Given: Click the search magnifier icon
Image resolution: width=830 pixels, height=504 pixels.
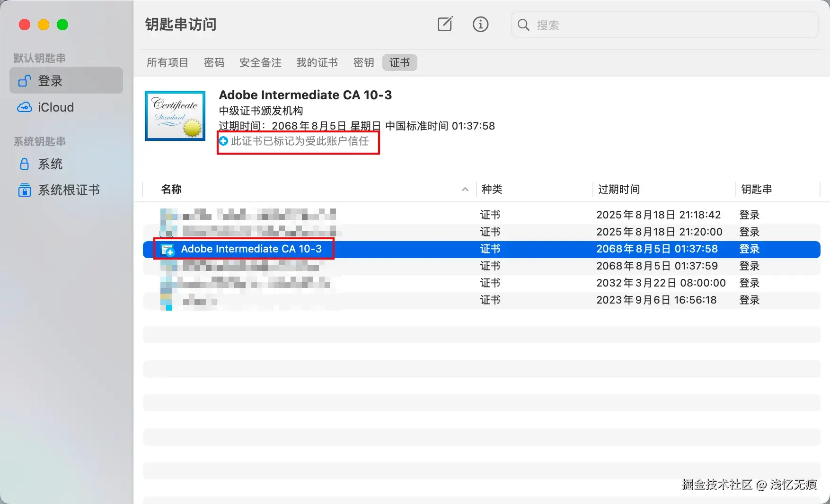Looking at the screenshot, I should click(x=523, y=25).
